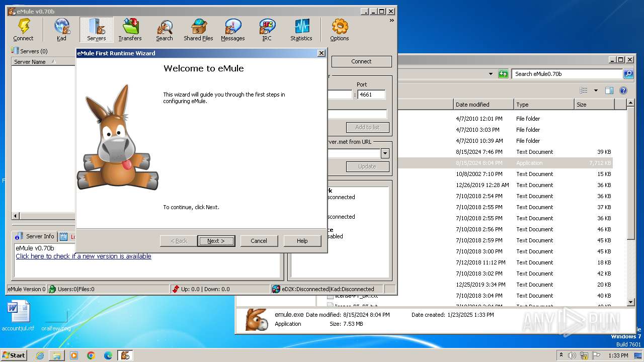Expand the Explorer address bar dropdown arrow
The height and width of the screenshot is (362, 644).
[491, 74]
